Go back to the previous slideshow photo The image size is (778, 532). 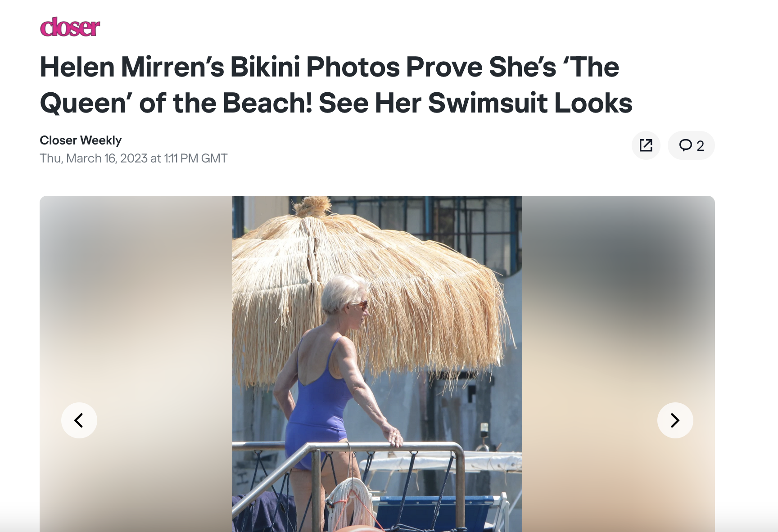79,420
